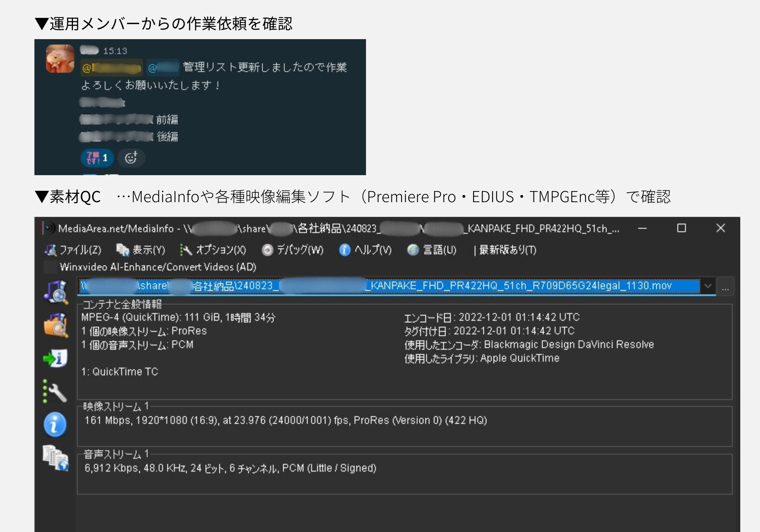
Task: Open the 表示(Y) menu
Action: 141,250
